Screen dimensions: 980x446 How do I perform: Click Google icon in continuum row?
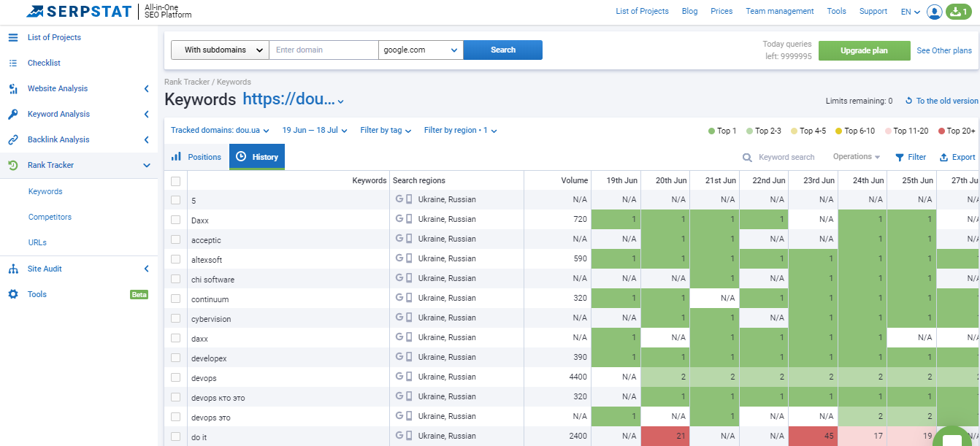pyautogui.click(x=399, y=298)
